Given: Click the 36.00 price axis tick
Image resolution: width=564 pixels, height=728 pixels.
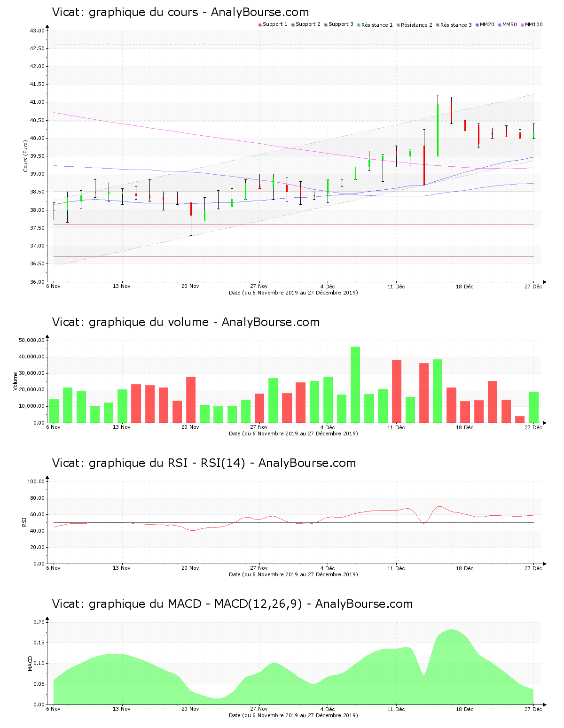Looking at the screenshot, I should point(37,282).
